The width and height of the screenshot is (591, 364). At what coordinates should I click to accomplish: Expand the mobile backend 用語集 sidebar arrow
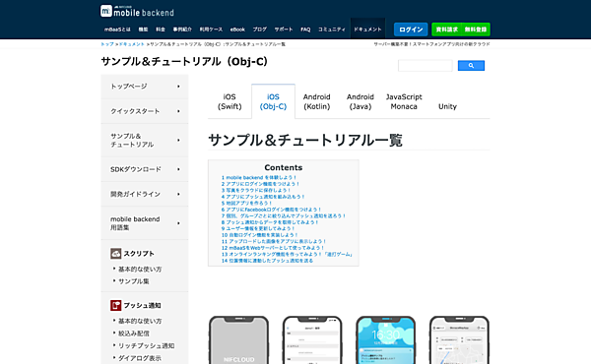[178, 223]
